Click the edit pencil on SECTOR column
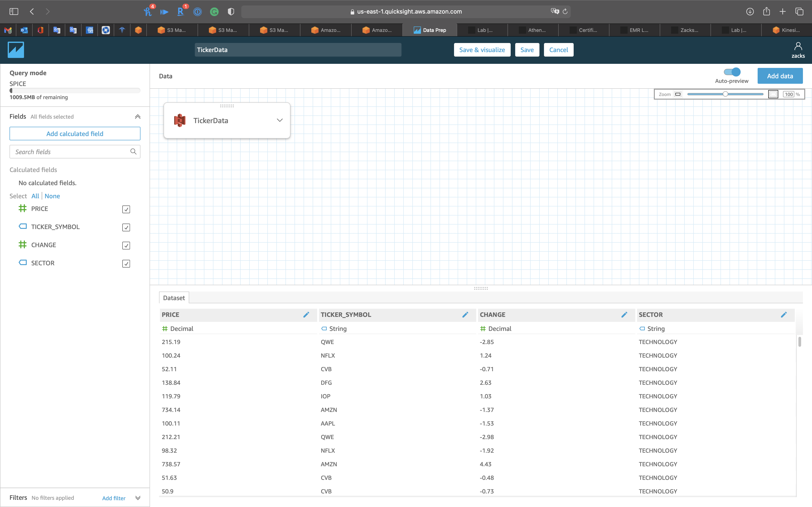812x507 pixels. [x=783, y=315]
